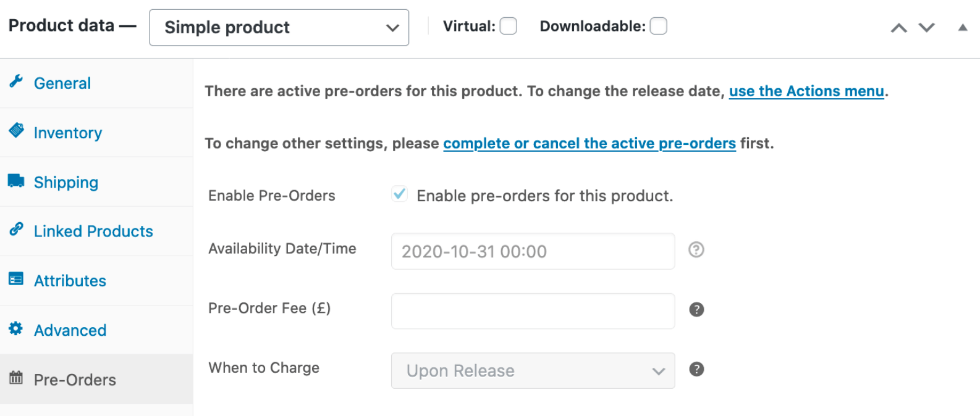The width and height of the screenshot is (980, 416).
Task: Click the wrench icon beside General
Action: click(16, 81)
